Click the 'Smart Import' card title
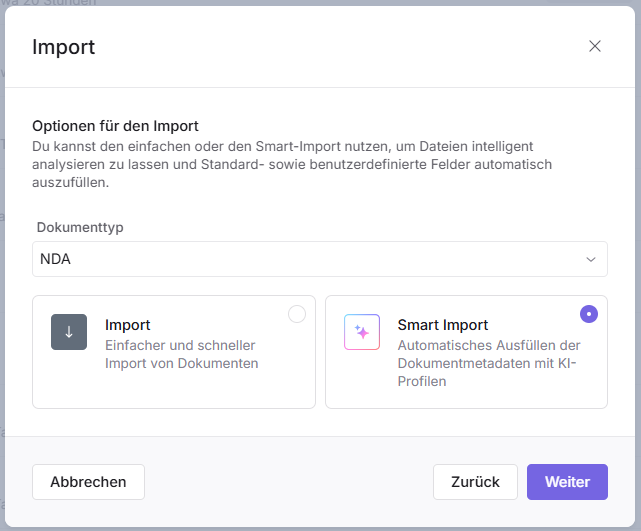This screenshot has width=641, height=531. click(x=442, y=325)
